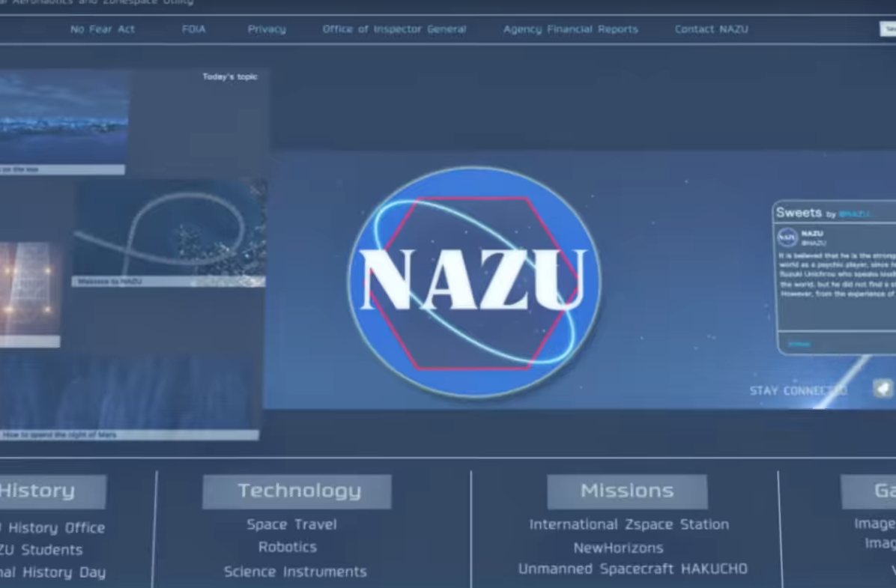Open Agency Financial Reports

point(570,29)
